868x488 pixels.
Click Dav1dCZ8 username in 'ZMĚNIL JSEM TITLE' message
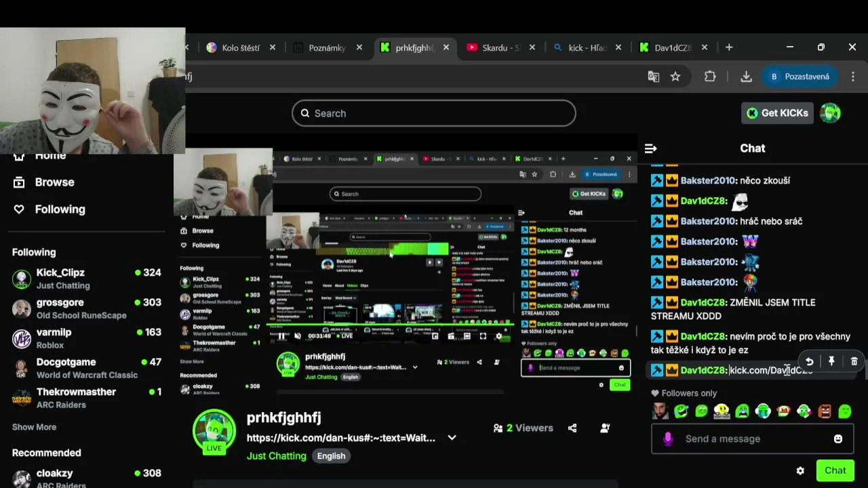click(704, 302)
